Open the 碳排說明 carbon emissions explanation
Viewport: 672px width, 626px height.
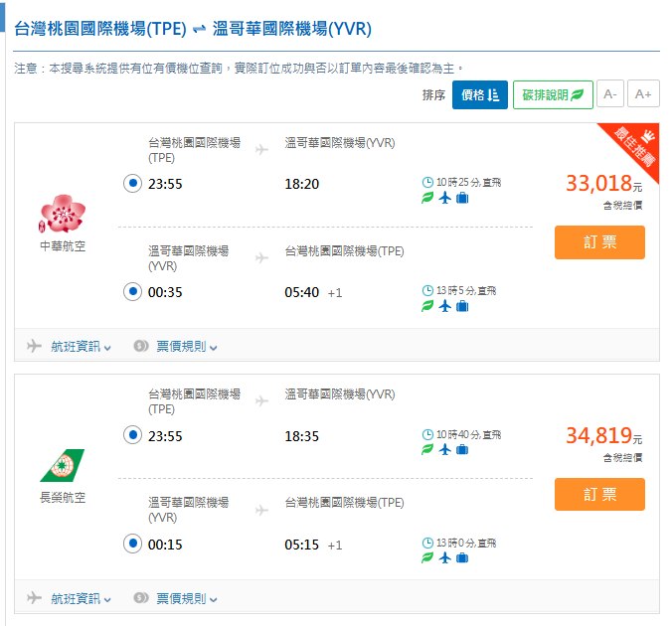tap(553, 95)
